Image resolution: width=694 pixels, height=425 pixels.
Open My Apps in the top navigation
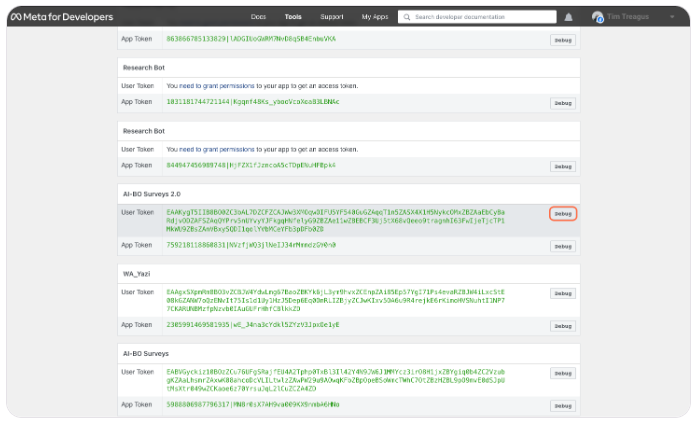click(374, 17)
